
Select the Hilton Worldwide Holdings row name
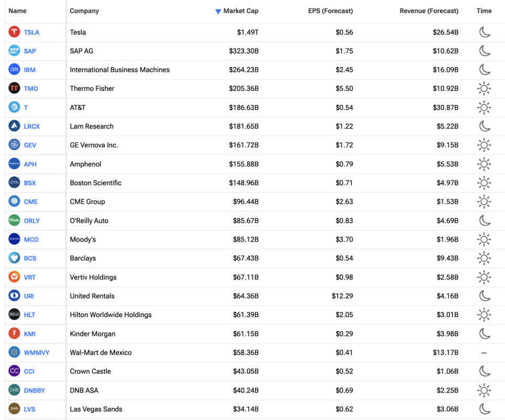point(111,315)
